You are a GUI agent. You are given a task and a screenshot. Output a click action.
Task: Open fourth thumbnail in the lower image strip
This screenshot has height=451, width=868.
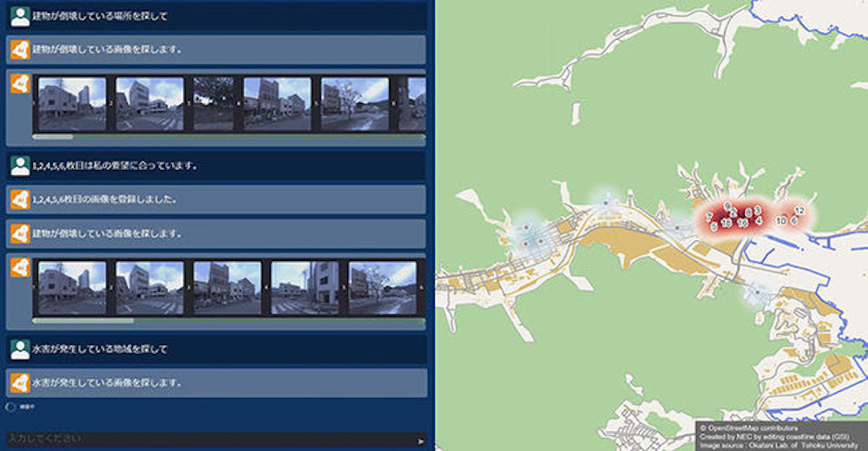pos(305,288)
